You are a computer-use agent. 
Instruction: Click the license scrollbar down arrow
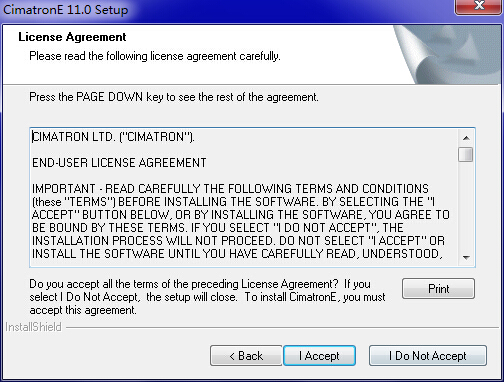click(x=466, y=257)
